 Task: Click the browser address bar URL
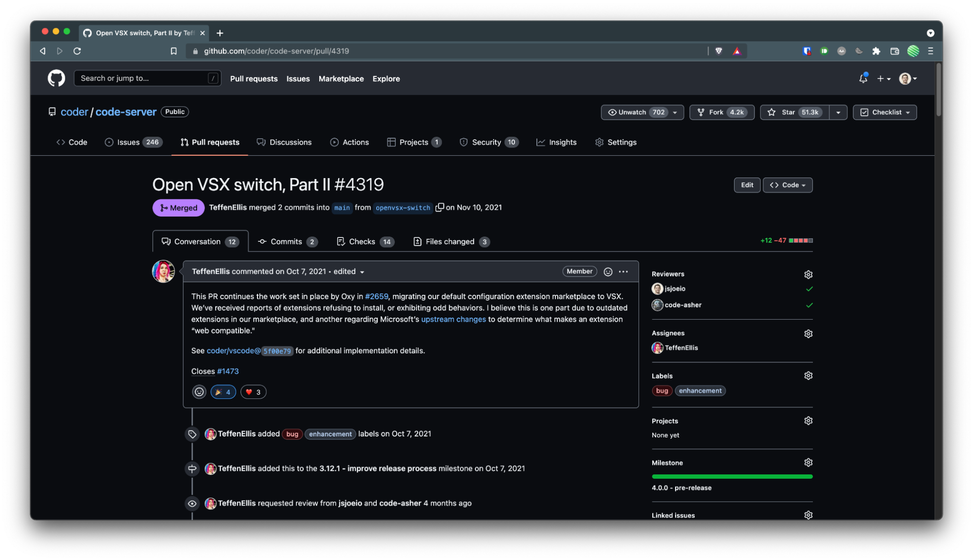(276, 51)
